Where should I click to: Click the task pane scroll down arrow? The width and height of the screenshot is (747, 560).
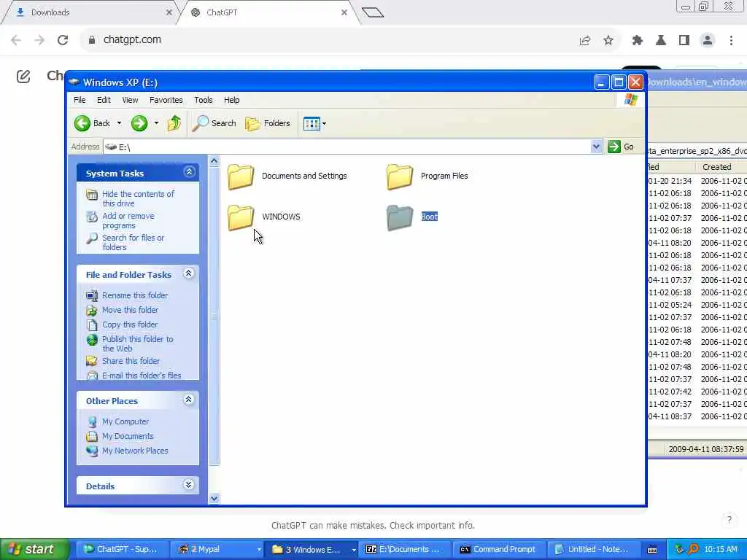pyautogui.click(x=214, y=499)
